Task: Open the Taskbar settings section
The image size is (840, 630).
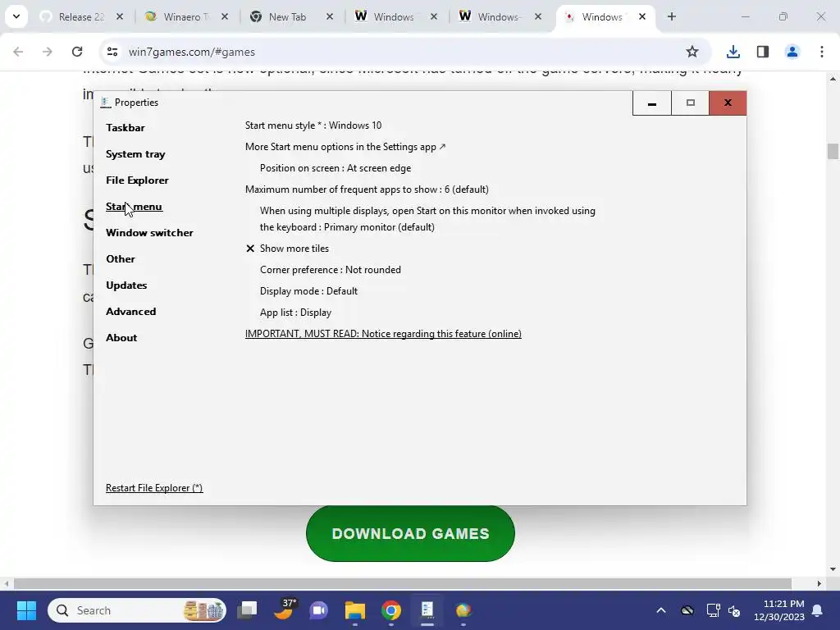Action: [x=126, y=127]
